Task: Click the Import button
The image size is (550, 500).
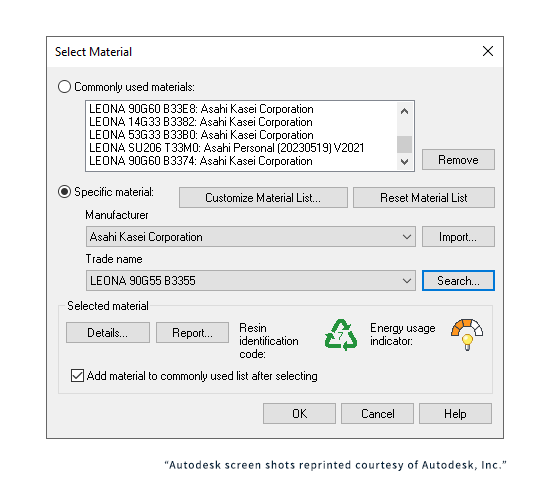Action: (458, 237)
